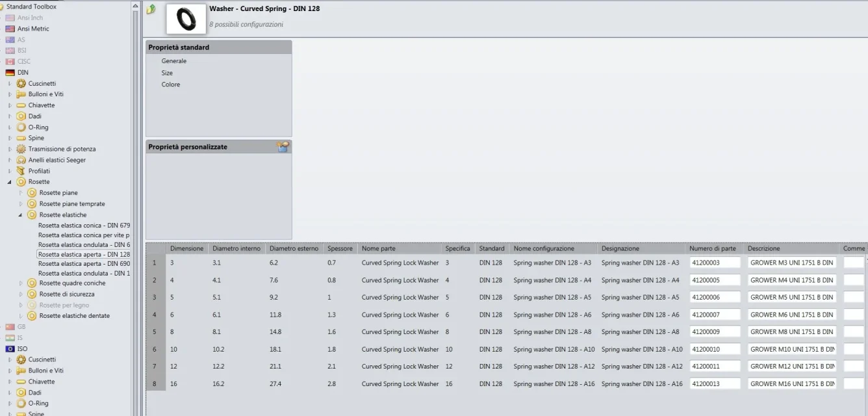Click the Anelli elastici Seeger icon
The height and width of the screenshot is (416, 868).
[x=21, y=160]
